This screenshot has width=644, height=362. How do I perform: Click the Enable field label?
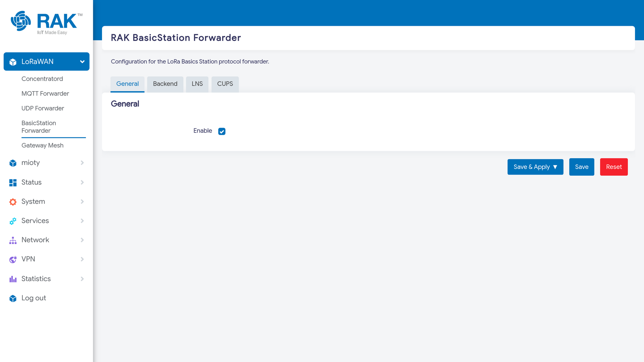(x=203, y=131)
